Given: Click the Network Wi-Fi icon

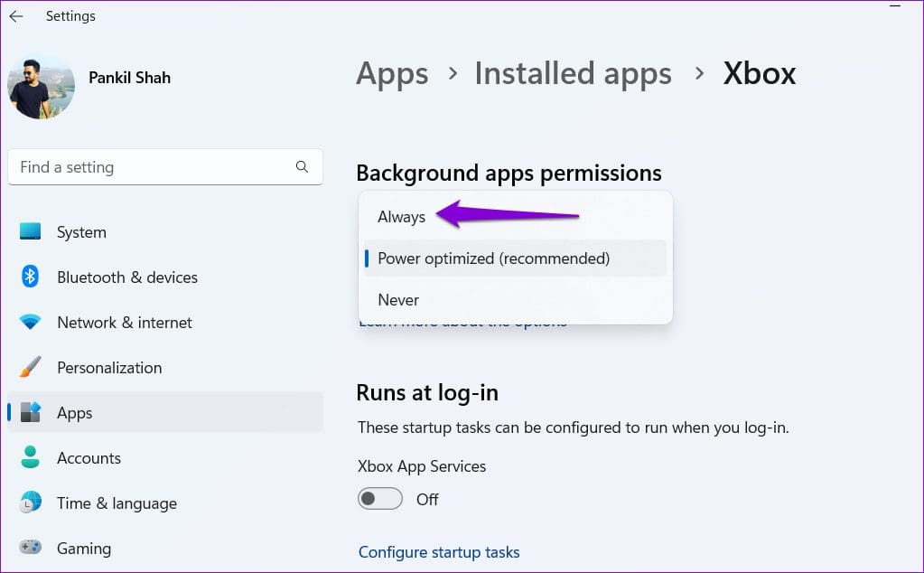Looking at the screenshot, I should (x=30, y=322).
